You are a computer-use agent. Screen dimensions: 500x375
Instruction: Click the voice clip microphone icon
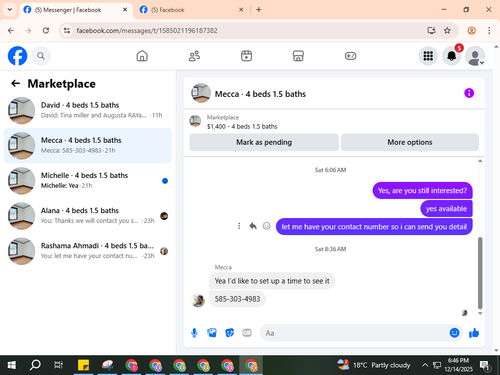pyautogui.click(x=194, y=333)
